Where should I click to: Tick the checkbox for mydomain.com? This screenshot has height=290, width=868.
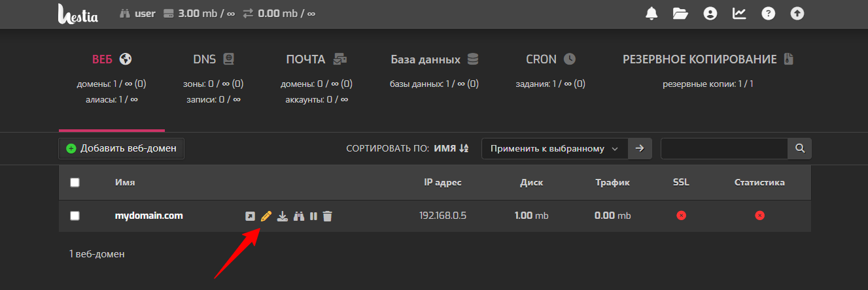click(75, 216)
